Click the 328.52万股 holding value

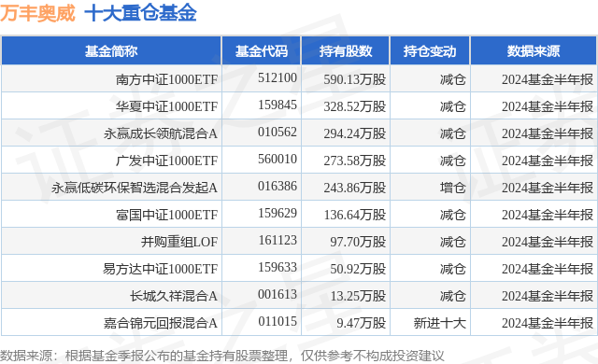click(x=355, y=106)
